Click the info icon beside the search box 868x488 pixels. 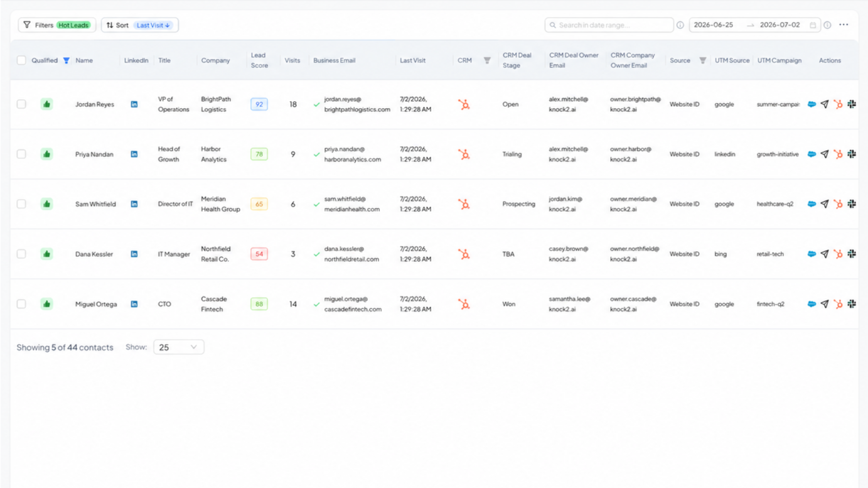pyautogui.click(x=680, y=25)
